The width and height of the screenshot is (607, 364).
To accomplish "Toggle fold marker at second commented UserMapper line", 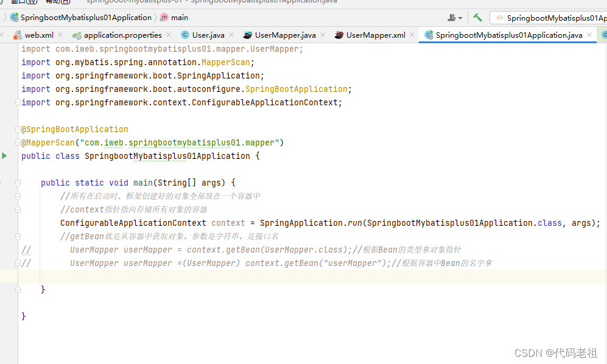I will [x=18, y=263].
